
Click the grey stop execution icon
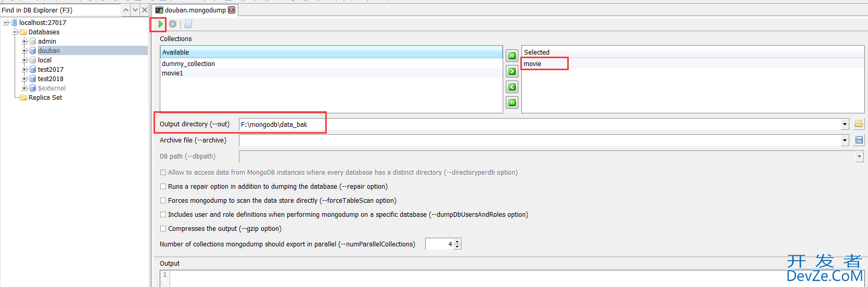pyautogui.click(x=173, y=24)
